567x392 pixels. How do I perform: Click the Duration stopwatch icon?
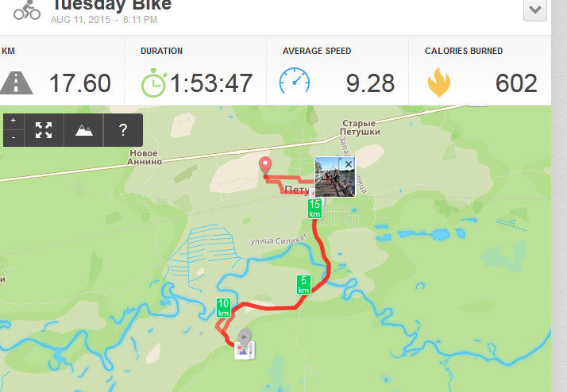154,83
